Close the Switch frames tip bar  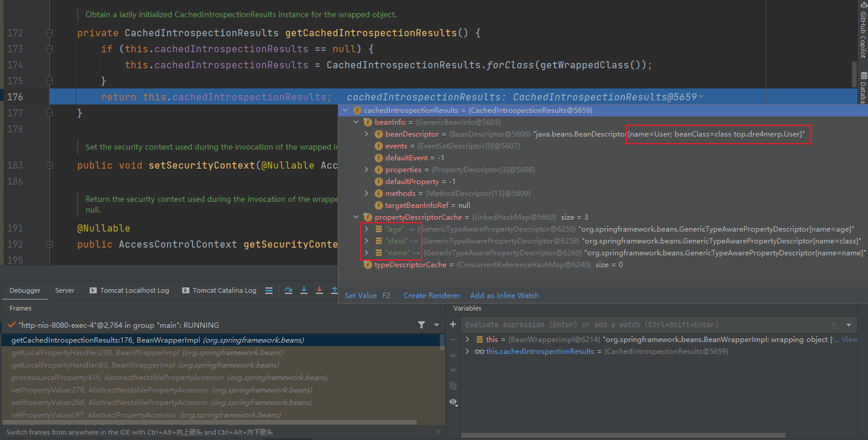tap(439, 432)
